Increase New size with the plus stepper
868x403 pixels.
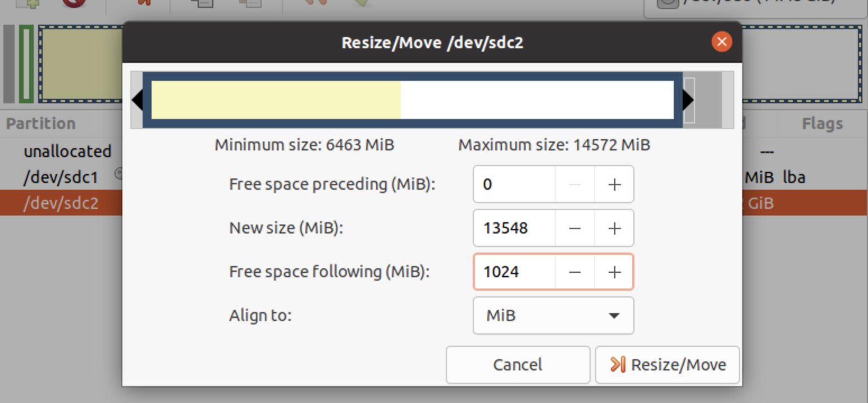[614, 228]
